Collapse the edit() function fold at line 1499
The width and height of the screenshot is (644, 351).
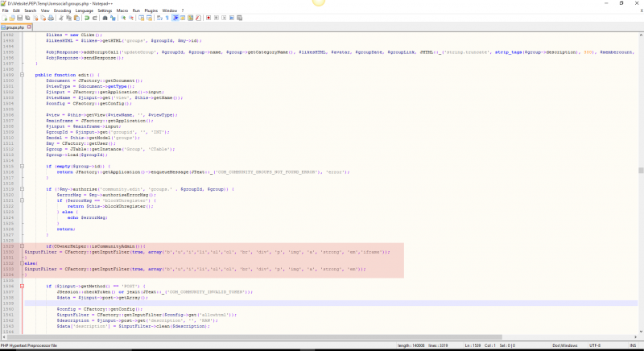coord(23,75)
